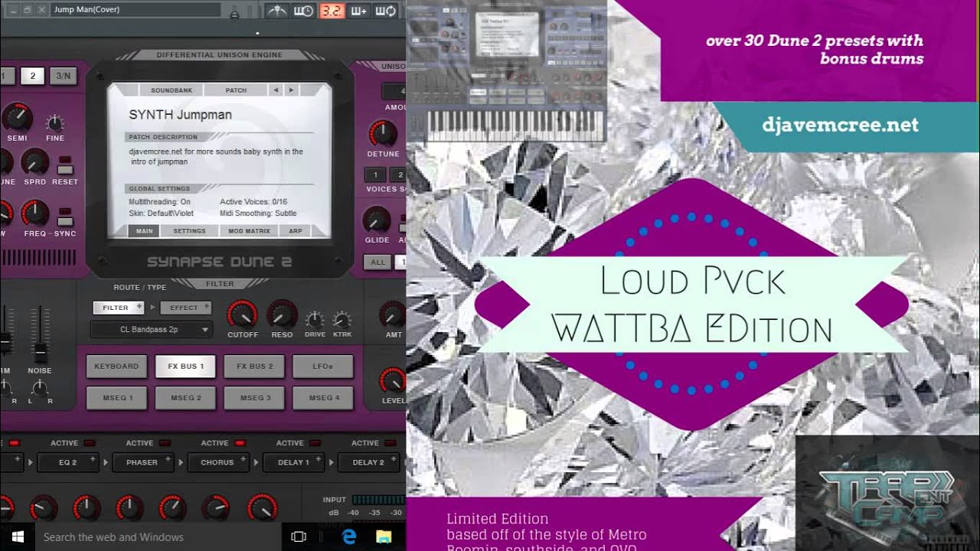Click the FREQ knob
Screen dimensions: 980x551
pos(34,213)
